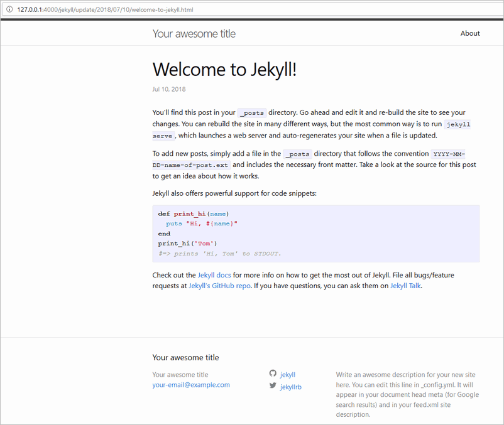Image resolution: width=504 pixels, height=425 pixels.
Task: Click the Your awesome title site header
Action: [194, 33]
